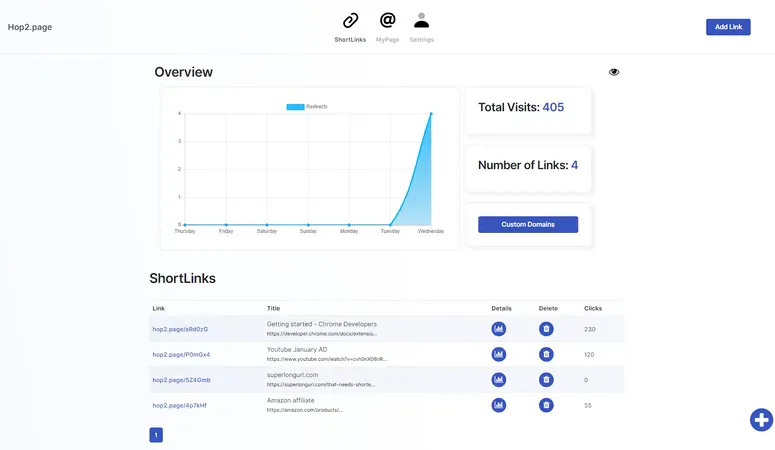Click the 230 clicks value

pyautogui.click(x=590, y=329)
